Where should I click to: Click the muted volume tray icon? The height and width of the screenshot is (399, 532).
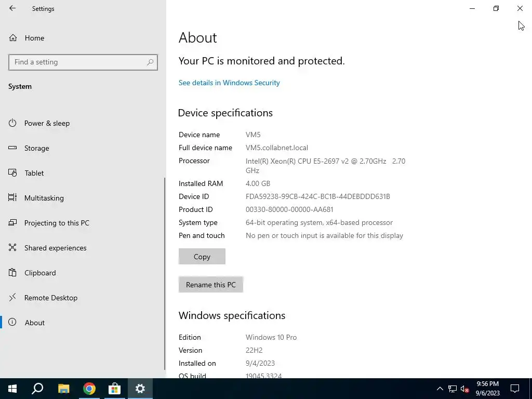[x=465, y=389]
